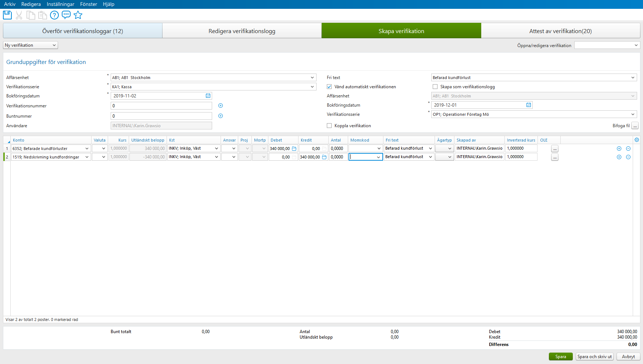This screenshot has height=364, width=643.
Task: Click the plus icon next to Verifikationsnummer
Action: point(220,106)
